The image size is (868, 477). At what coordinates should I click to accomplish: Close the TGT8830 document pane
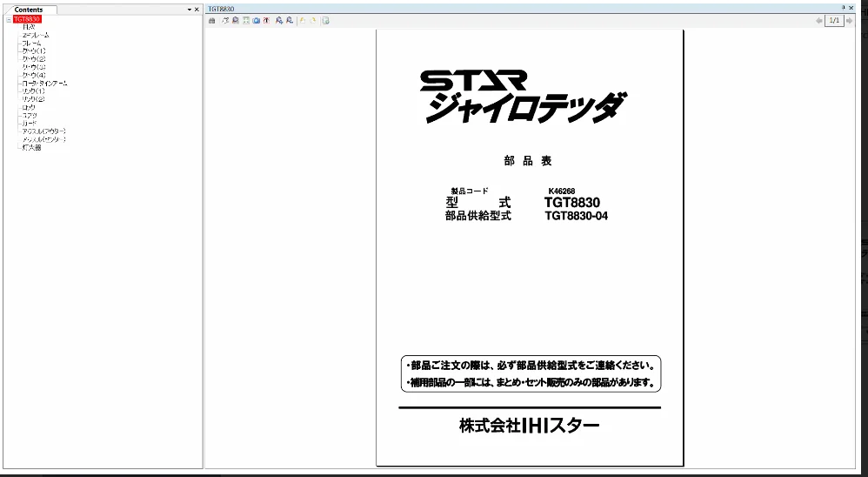[x=851, y=8]
